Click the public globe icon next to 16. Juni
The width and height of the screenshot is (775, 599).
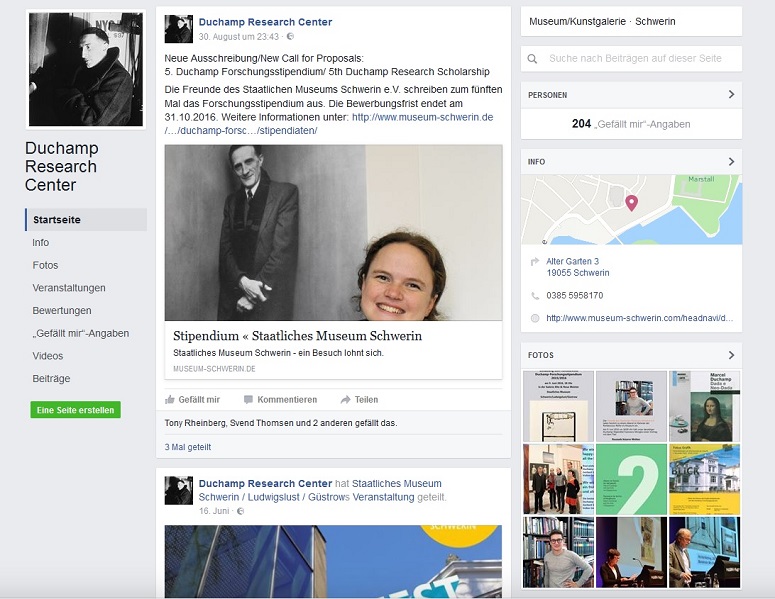click(x=241, y=511)
